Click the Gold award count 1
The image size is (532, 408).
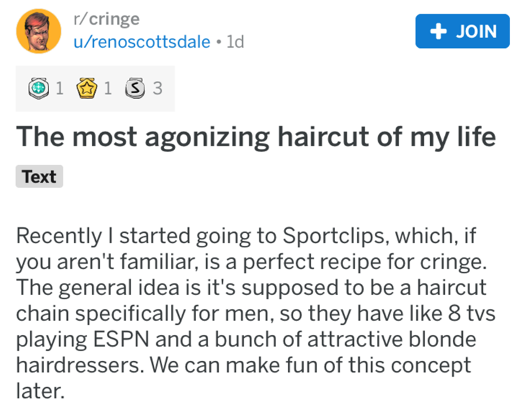(106, 88)
